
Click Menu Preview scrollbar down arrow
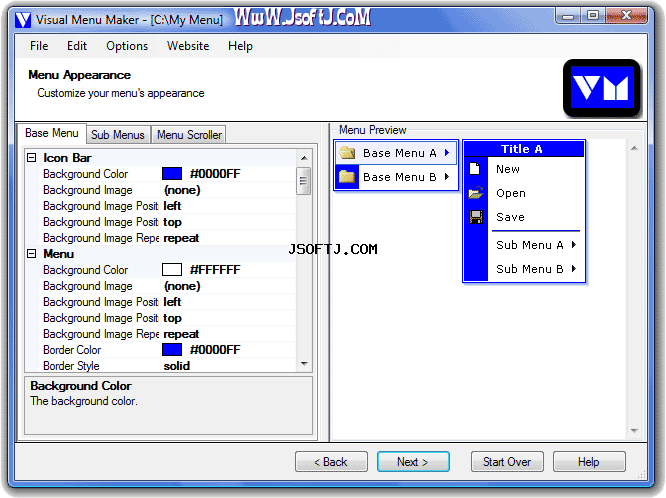pyautogui.click(x=634, y=431)
